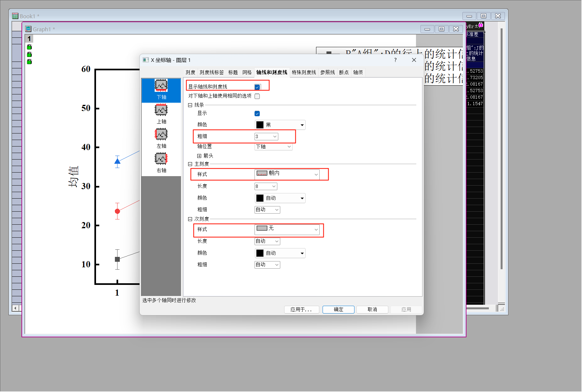The image size is (582, 392).
Task: Open the 次刻度 粗细 自动 dropdown
Action: point(267,265)
